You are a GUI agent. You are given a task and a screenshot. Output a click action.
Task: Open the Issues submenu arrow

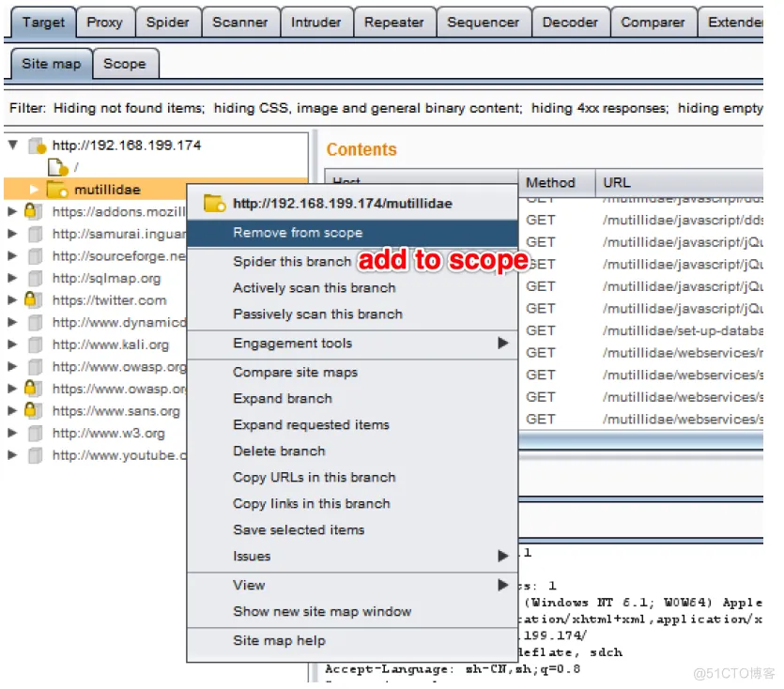[504, 557]
